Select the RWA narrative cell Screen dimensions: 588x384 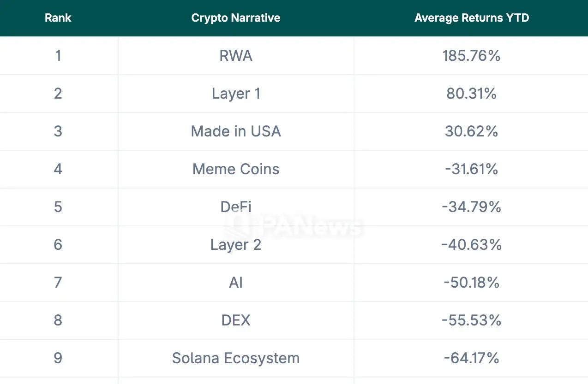tap(236, 56)
